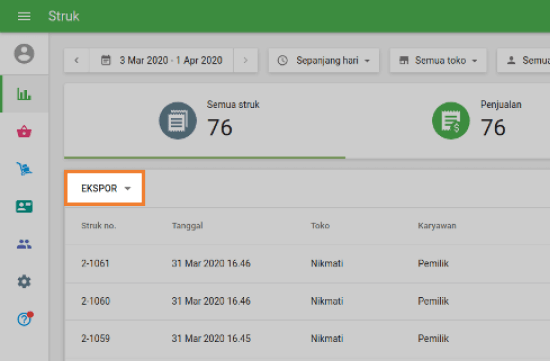Click the Tanggal column header
Screen dimensions: 550x361
point(187,226)
